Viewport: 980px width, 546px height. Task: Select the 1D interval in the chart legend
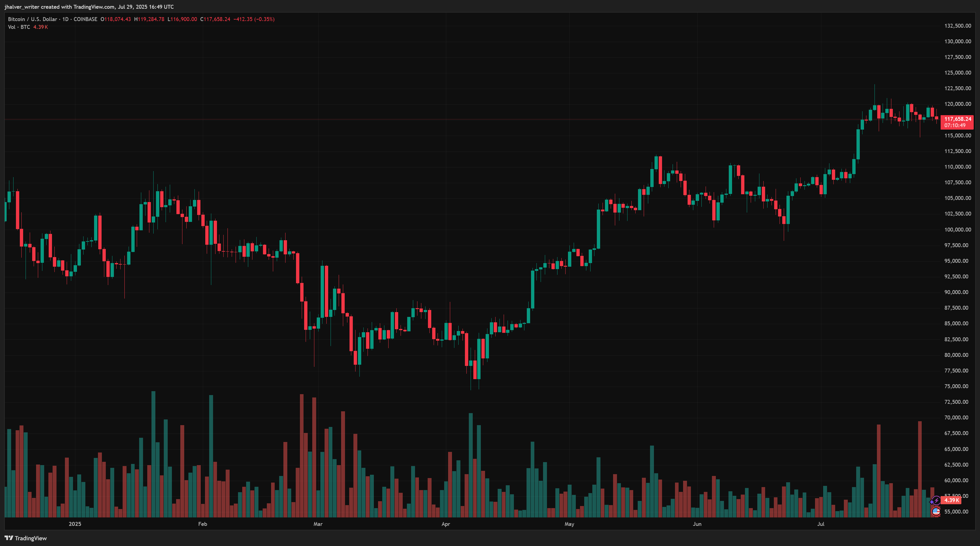[x=66, y=19]
